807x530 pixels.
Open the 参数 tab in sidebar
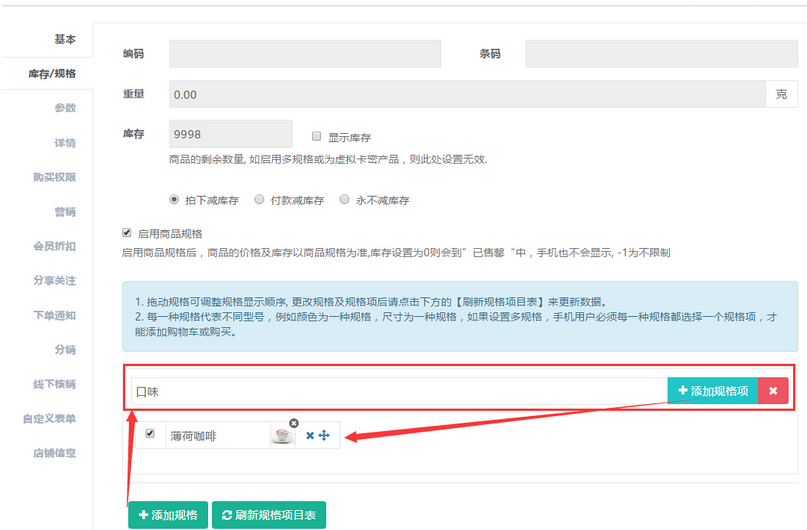coord(64,108)
